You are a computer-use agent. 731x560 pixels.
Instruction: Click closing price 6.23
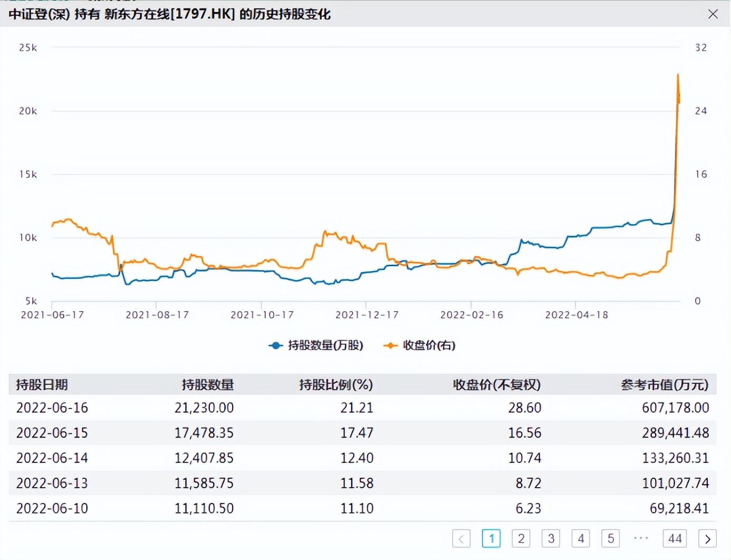point(528,508)
